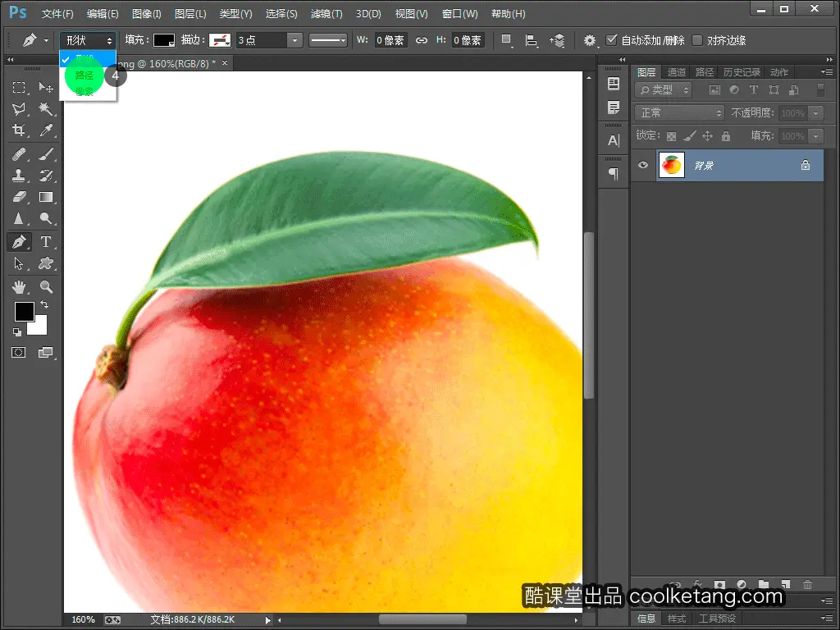Select the Rectangular Marquee tool
Image resolution: width=840 pixels, height=630 pixels.
(19, 87)
